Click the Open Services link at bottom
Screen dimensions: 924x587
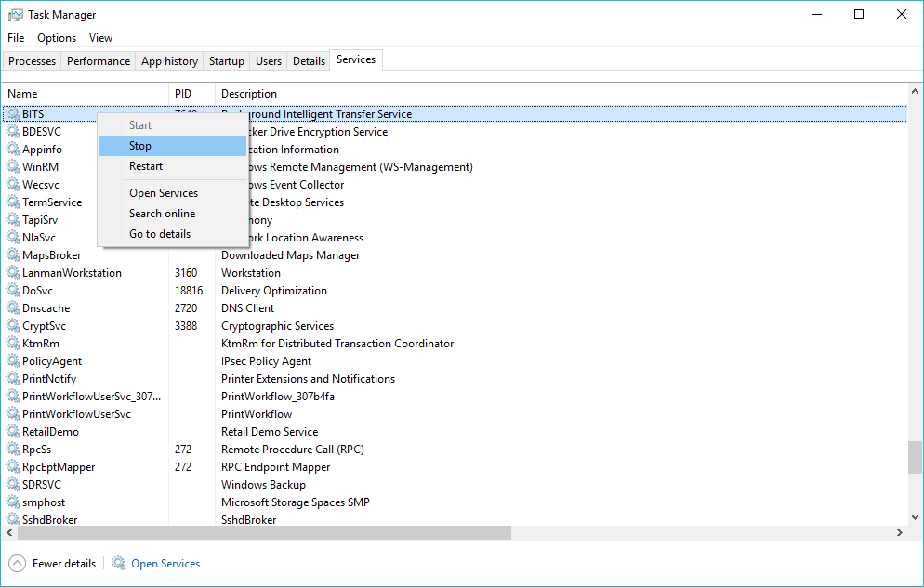tap(165, 564)
